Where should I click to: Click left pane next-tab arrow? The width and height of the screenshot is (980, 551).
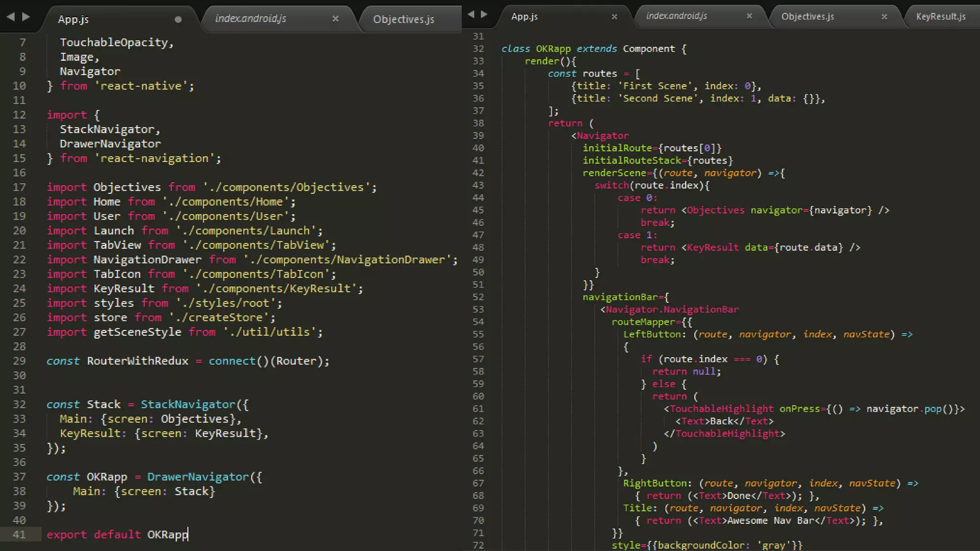tap(26, 17)
